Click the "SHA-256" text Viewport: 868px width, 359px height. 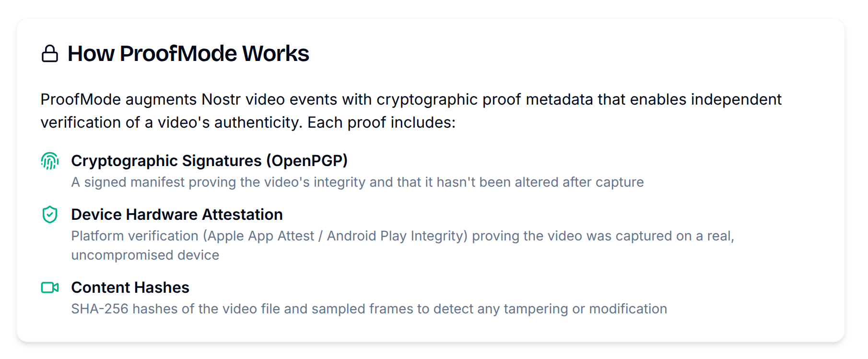(100, 309)
